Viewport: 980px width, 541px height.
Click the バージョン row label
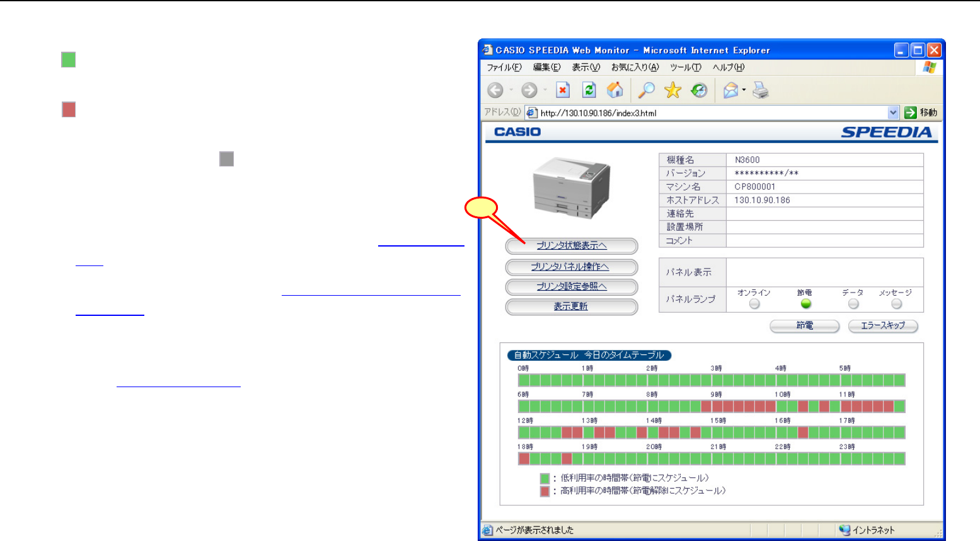[686, 173]
